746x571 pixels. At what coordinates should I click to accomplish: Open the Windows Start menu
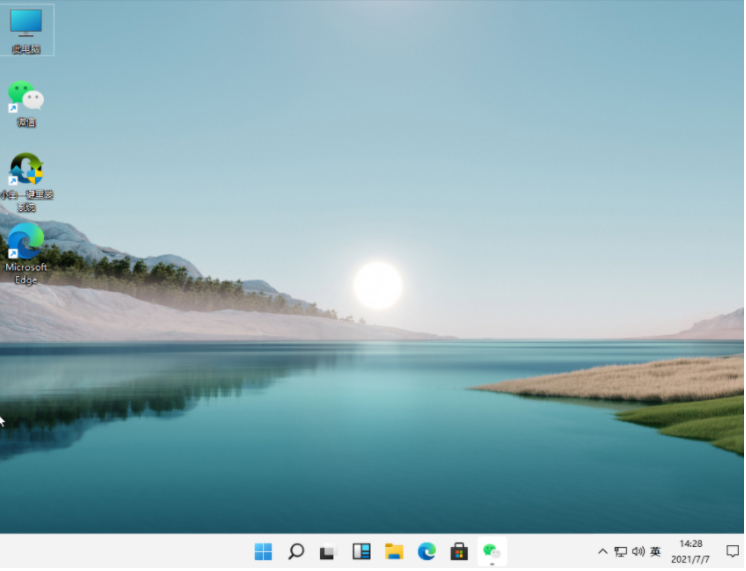click(x=263, y=551)
